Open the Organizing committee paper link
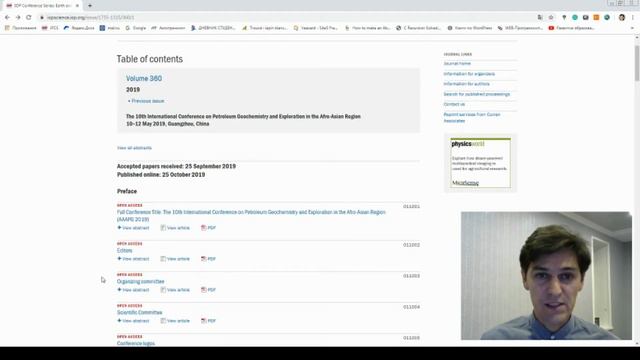The width and height of the screenshot is (640, 360). tap(140, 282)
